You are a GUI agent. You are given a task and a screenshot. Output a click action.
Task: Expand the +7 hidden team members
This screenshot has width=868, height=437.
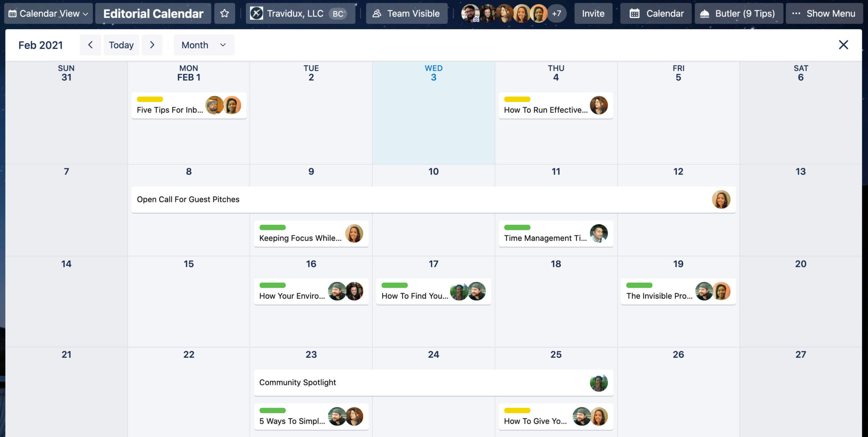coord(557,13)
